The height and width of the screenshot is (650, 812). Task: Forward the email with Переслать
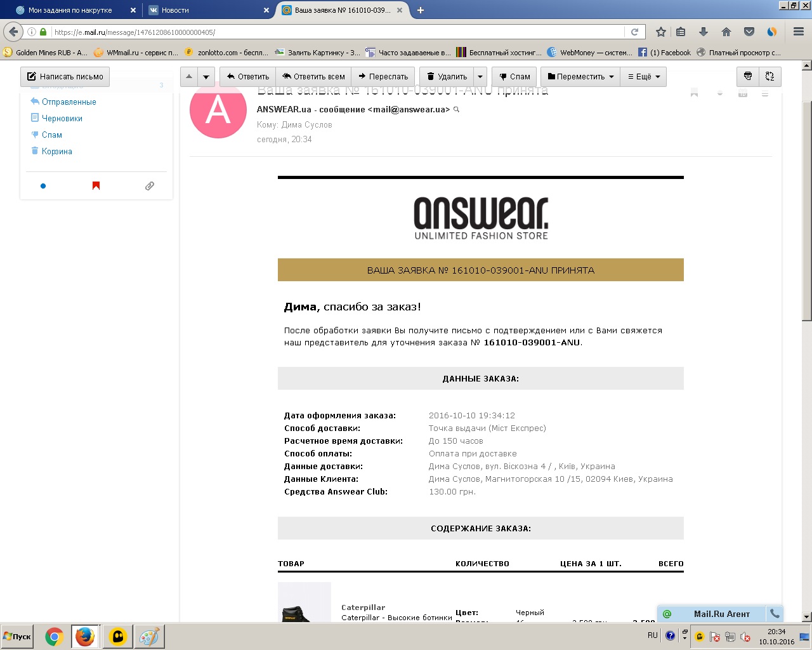pyautogui.click(x=383, y=76)
